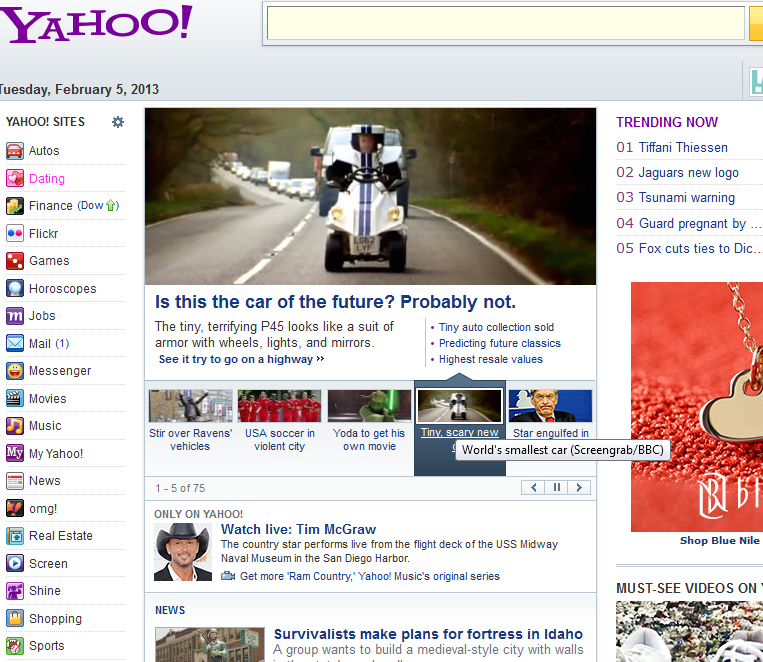Click the Mail envelope icon

pos(15,344)
